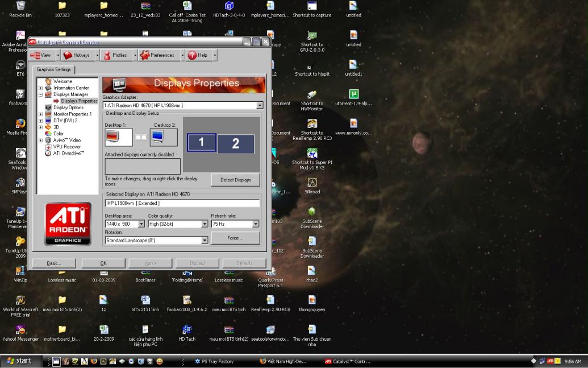Click the Force... button
This screenshot has width=588, height=368.
point(236,238)
